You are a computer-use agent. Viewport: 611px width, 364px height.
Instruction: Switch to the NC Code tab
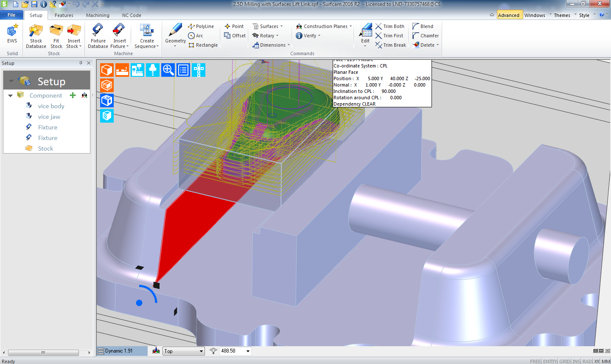point(132,15)
